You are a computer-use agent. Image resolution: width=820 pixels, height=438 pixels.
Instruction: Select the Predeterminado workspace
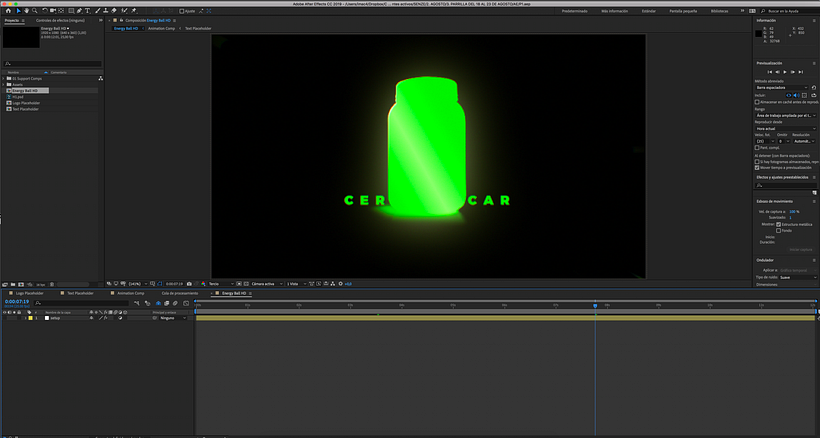[574, 11]
